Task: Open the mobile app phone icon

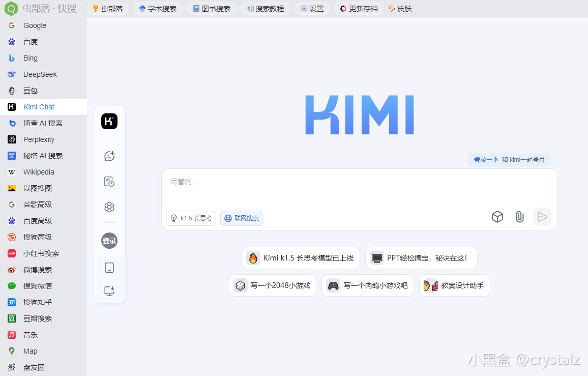Action: tap(109, 268)
